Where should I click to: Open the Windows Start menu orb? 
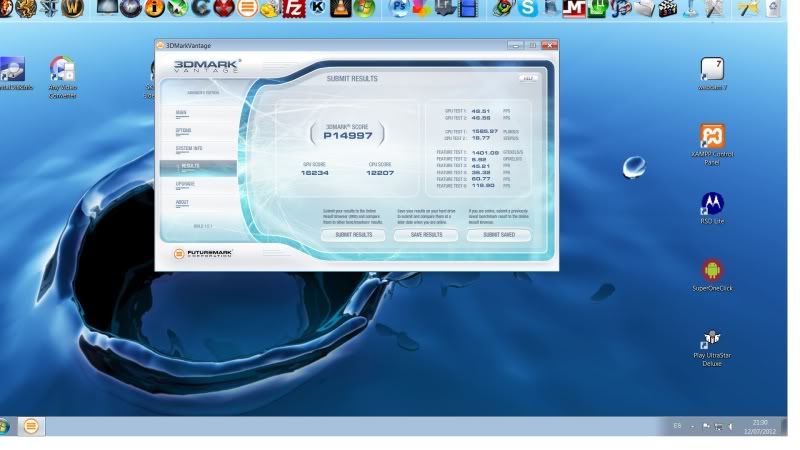coord(4,426)
